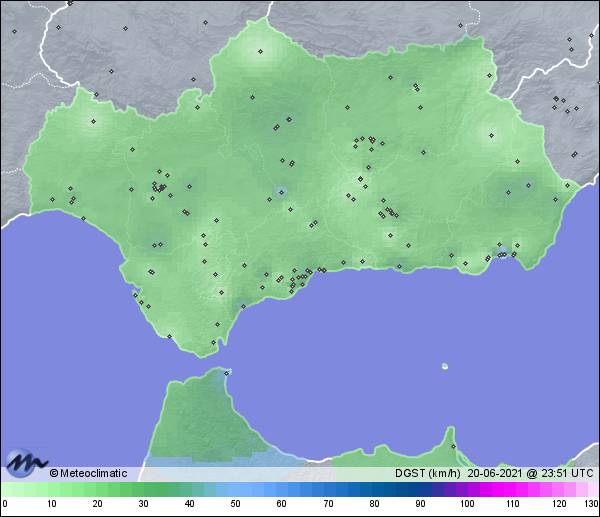Click the station marker in the top-left corner
Screen dimensions: 600x517
click(15, 31)
